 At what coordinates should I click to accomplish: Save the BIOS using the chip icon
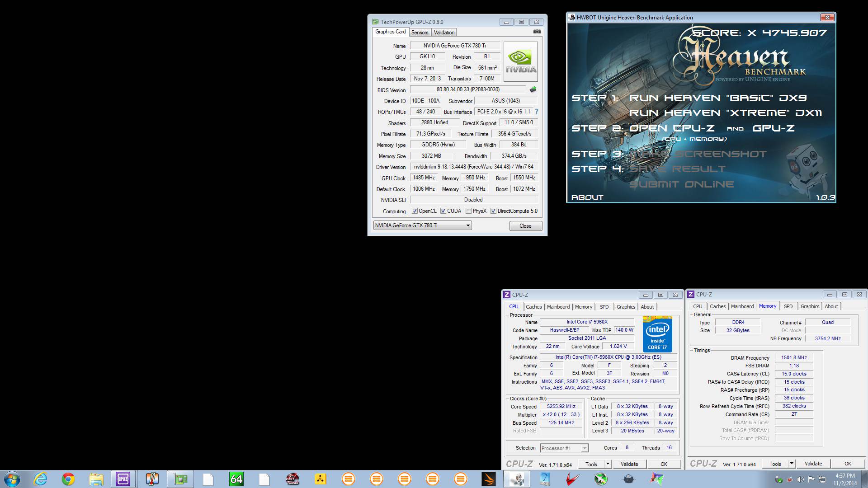(x=533, y=89)
